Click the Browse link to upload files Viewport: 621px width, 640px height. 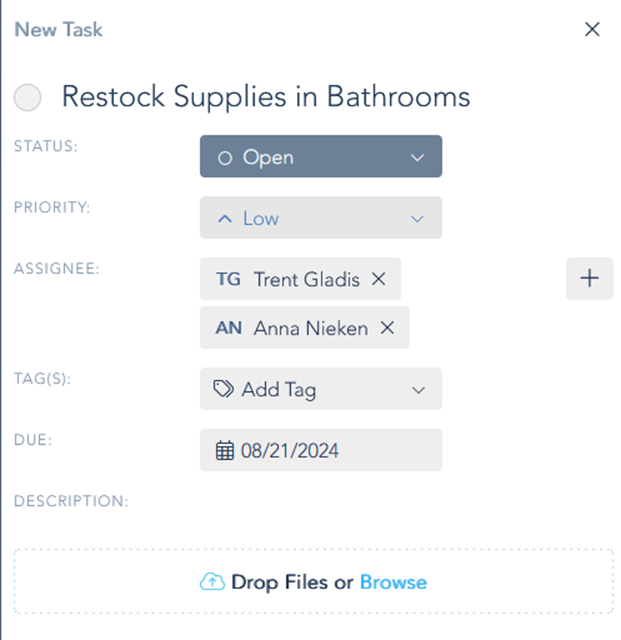[x=393, y=582]
